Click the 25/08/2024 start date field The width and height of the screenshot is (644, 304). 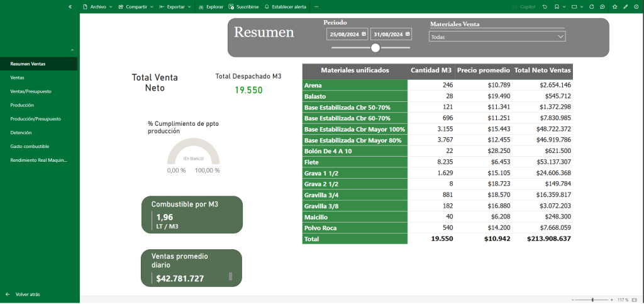pos(343,34)
